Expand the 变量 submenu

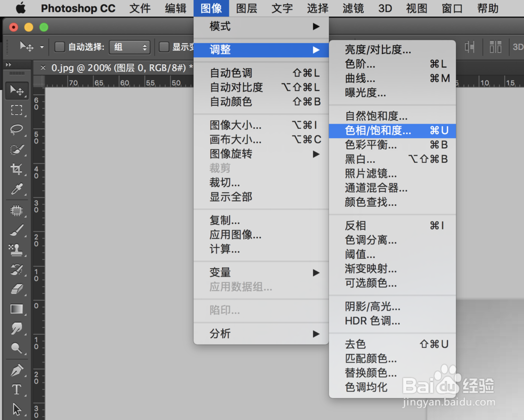pyautogui.click(x=261, y=272)
